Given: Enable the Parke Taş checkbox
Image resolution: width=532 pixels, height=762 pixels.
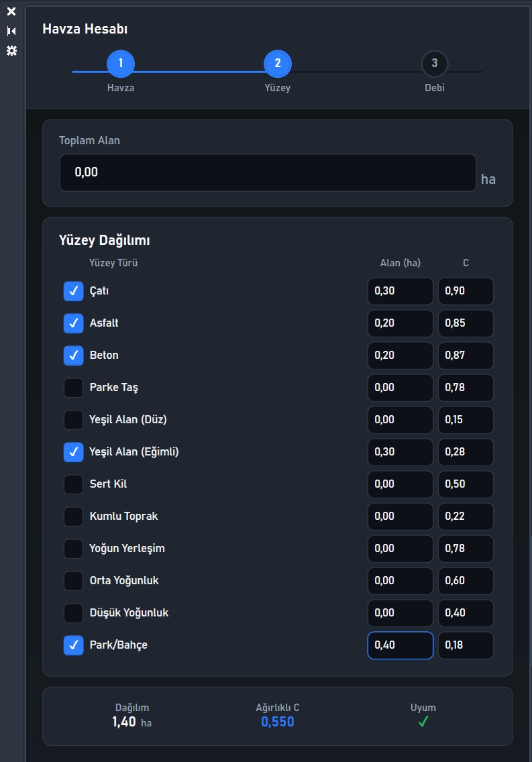Looking at the screenshot, I should pos(73,388).
